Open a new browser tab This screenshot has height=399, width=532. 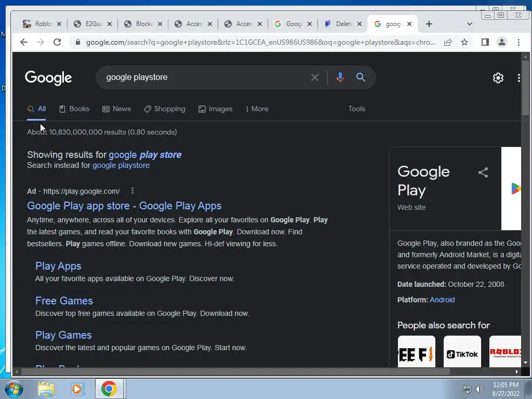[x=429, y=24]
